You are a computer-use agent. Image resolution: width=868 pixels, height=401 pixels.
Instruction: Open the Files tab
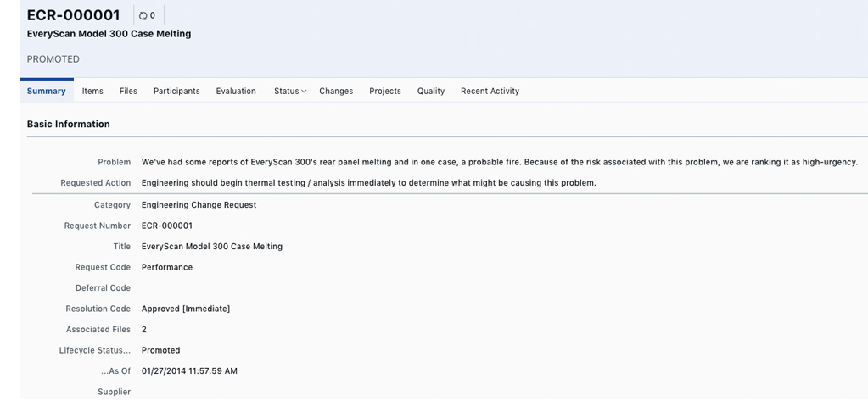tap(128, 92)
